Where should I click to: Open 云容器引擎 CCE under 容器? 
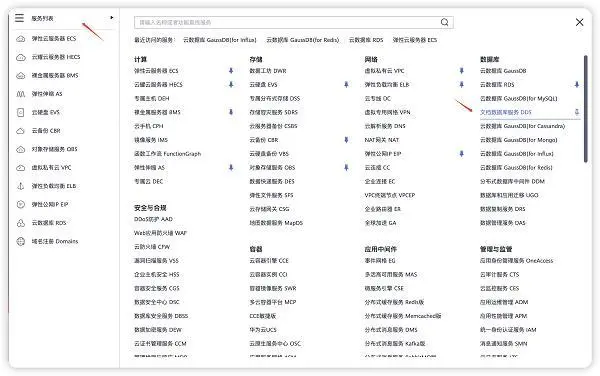pos(269,260)
